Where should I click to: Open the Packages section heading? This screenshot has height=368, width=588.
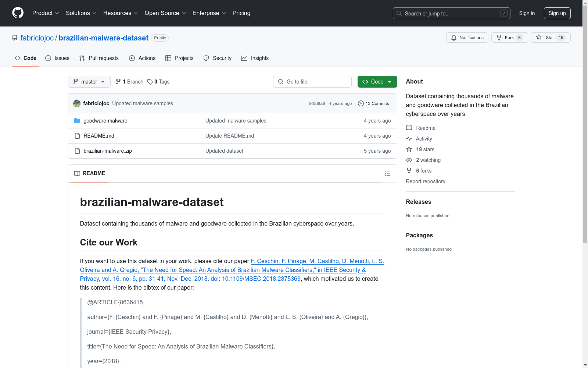coord(419,235)
